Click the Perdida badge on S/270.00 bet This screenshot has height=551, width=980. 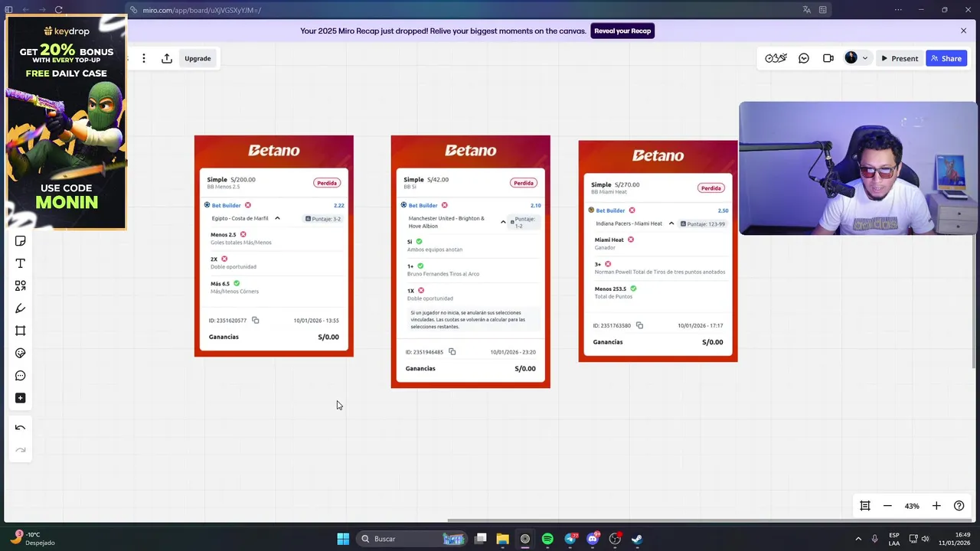coord(711,187)
